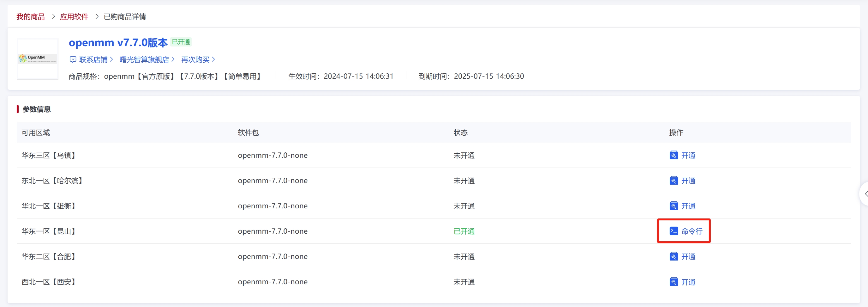
Task: Click the OpenMM product logo thumbnail
Action: 37,59
